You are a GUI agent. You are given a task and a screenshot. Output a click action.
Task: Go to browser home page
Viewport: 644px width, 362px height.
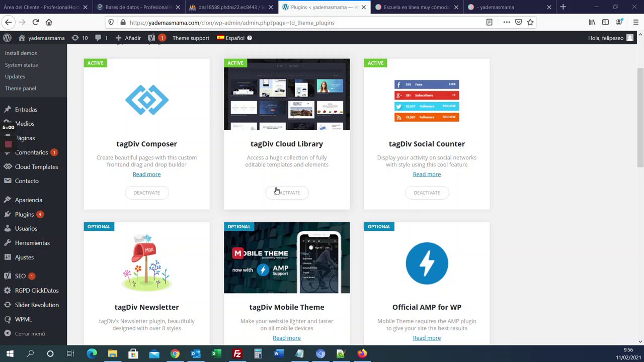(x=49, y=22)
